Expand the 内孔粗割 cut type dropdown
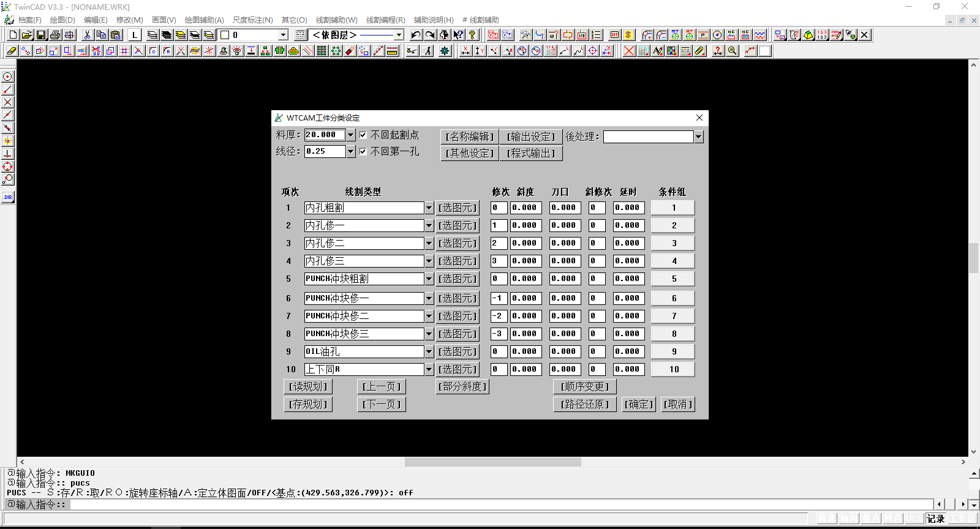This screenshot has height=529, width=980. 429,208
